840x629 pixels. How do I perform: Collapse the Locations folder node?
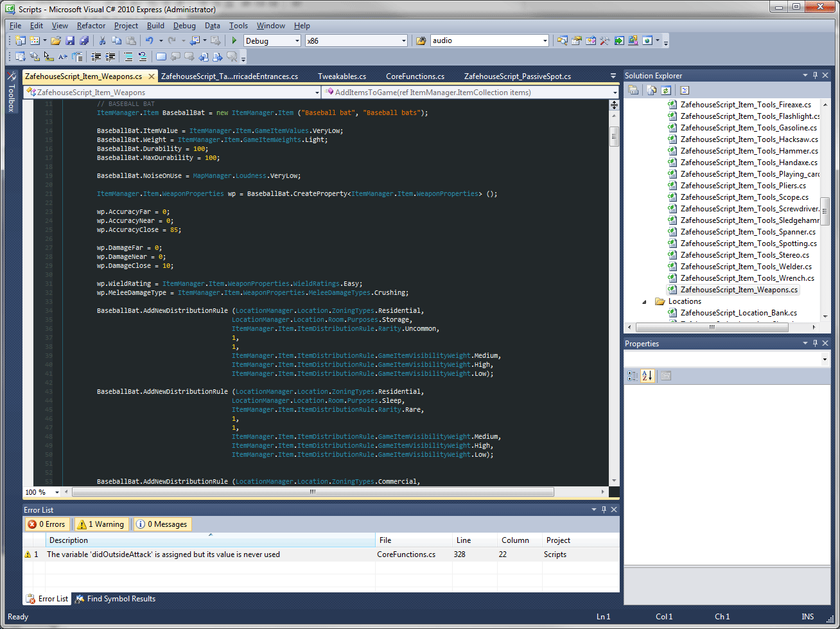(645, 301)
